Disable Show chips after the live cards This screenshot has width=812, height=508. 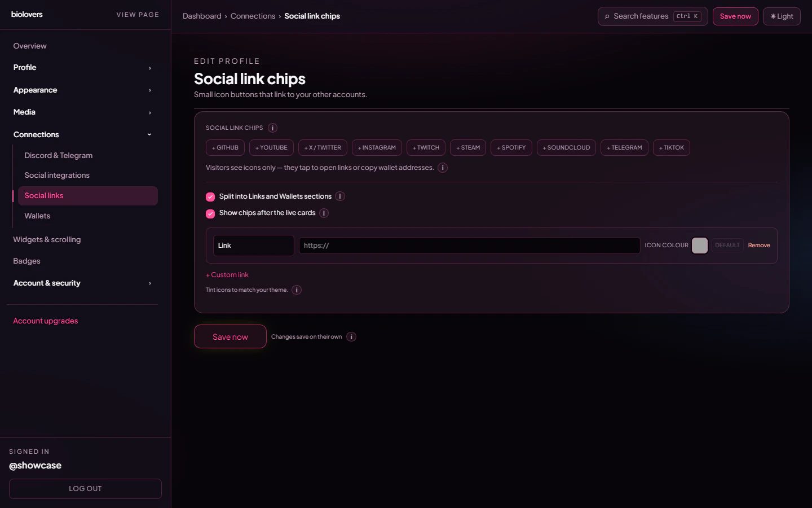(x=210, y=213)
